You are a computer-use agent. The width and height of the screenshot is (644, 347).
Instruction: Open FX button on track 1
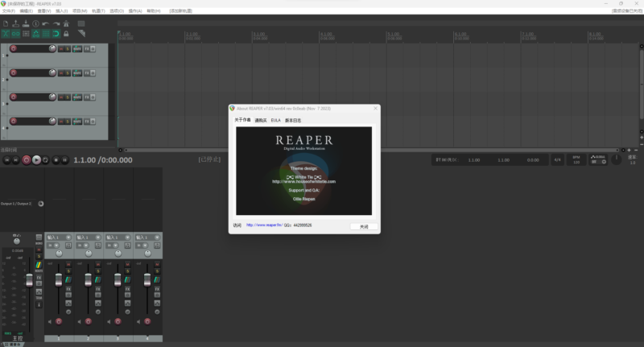(88, 49)
